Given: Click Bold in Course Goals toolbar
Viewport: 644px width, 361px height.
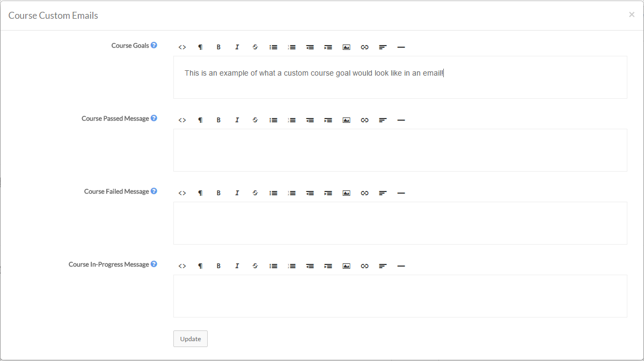Looking at the screenshot, I should click(218, 47).
